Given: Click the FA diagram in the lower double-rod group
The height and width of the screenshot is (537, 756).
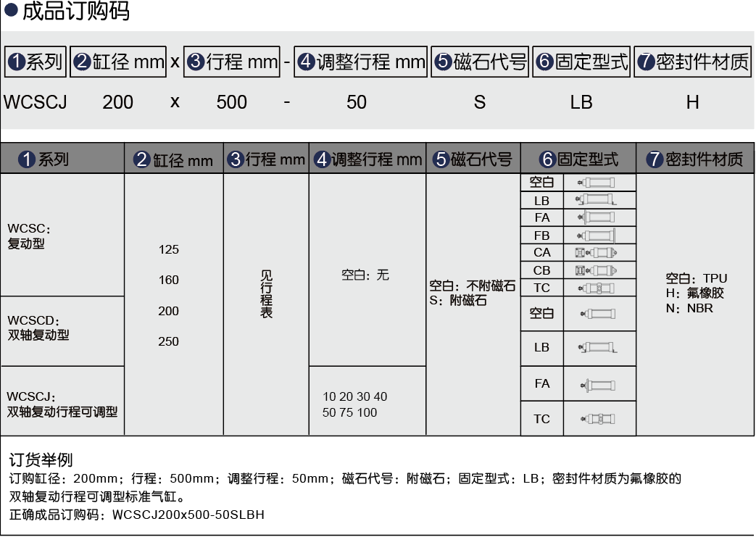Looking at the screenshot, I should click(598, 385).
